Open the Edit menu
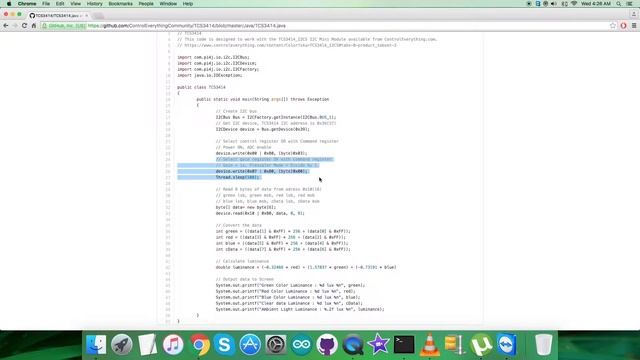Viewport: 640px width, 360px height. click(x=60, y=4)
